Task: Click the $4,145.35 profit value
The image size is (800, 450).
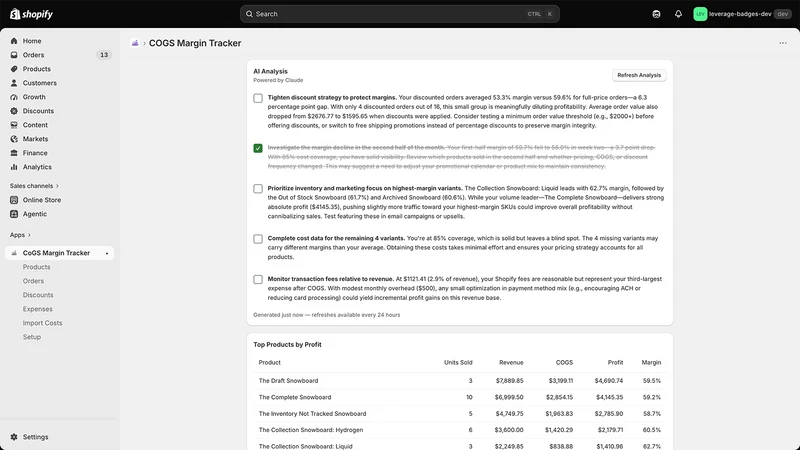Action: click(609, 397)
